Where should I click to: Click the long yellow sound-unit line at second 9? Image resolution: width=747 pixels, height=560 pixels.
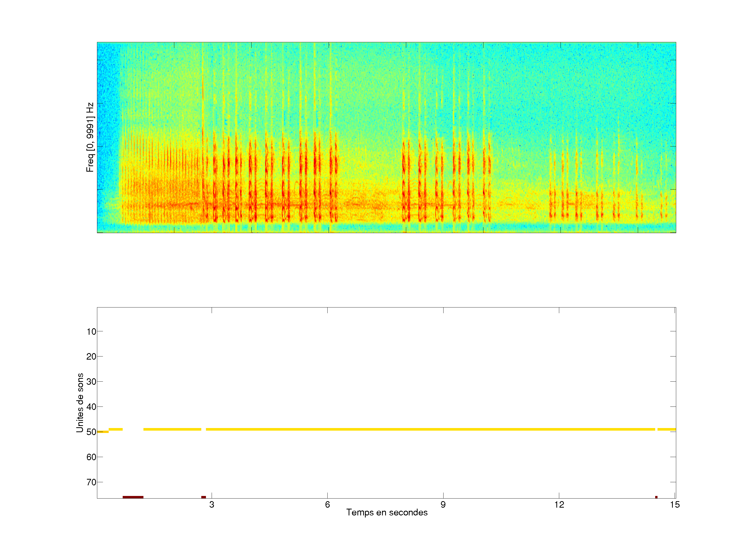pyautogui.click(x=443, y=429)
